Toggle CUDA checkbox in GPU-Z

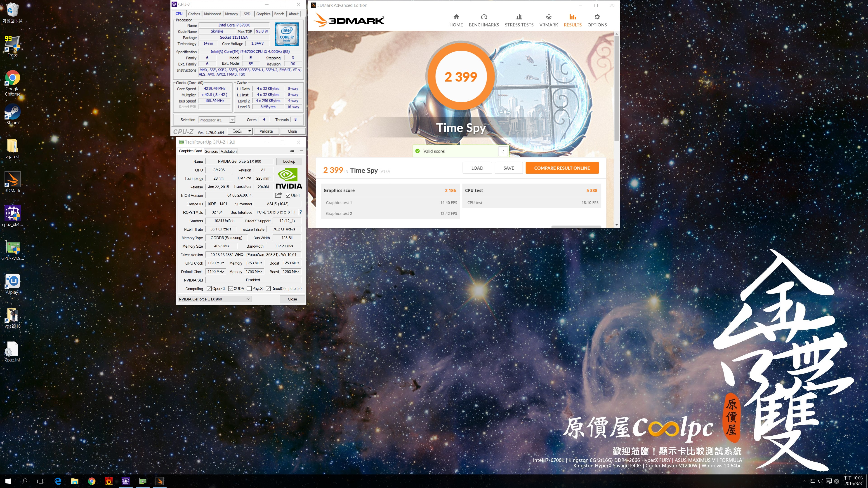[x=231, y=289]
